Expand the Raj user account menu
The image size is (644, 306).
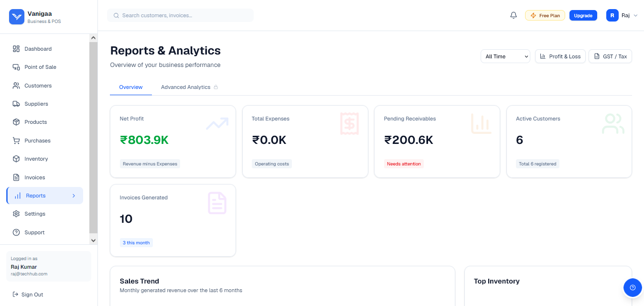622,15
